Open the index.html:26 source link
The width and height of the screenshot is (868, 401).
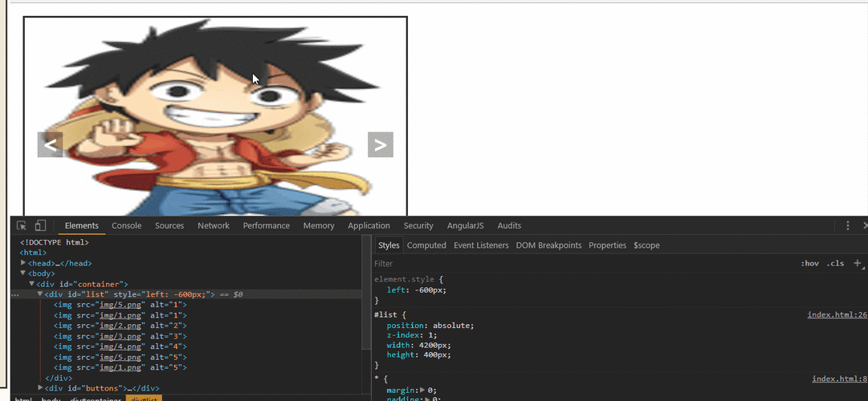(837, 315)
